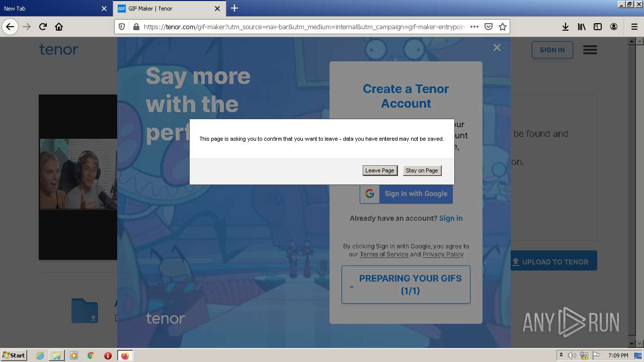Show hidden system tray icons arrow
The width and height of the screenshot is (644, 362).
[561, 355]
